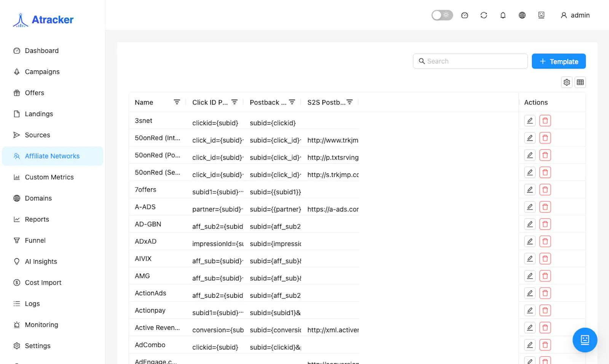Delete the ActionAds row
609x364 pixels.
point(545,293)
